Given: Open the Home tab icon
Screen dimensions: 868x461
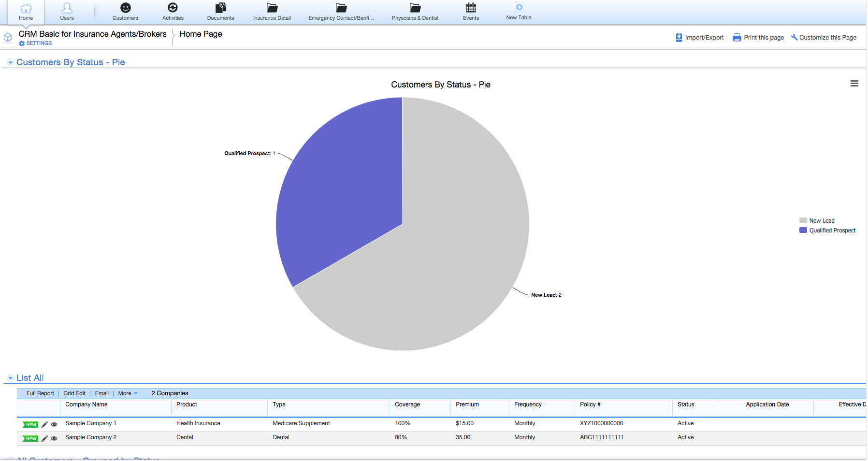Looking at the screenshot, I should tap(26, 8).
